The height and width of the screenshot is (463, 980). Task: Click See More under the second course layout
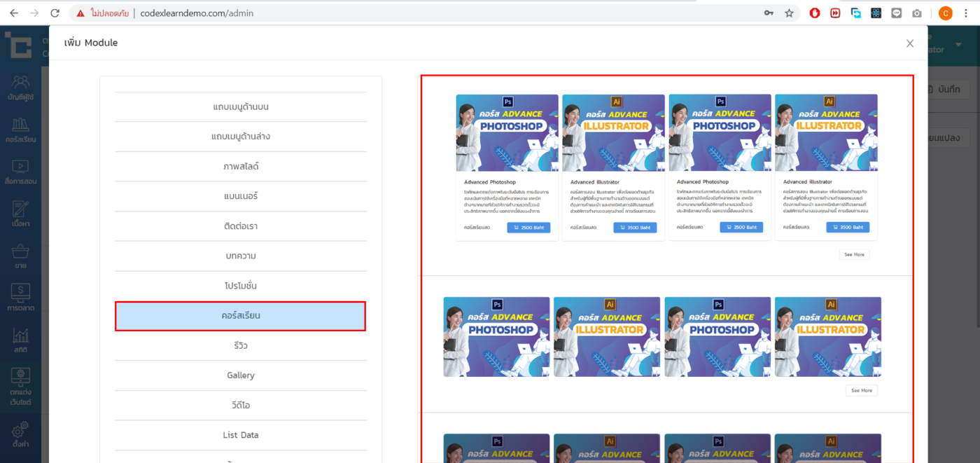point(861,390)
